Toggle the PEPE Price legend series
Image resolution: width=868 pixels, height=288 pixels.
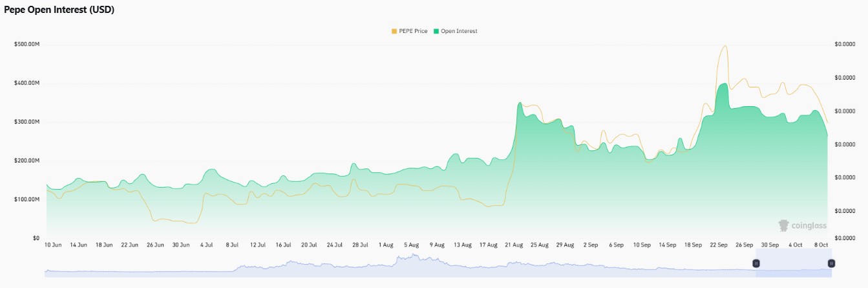[409, 31]
